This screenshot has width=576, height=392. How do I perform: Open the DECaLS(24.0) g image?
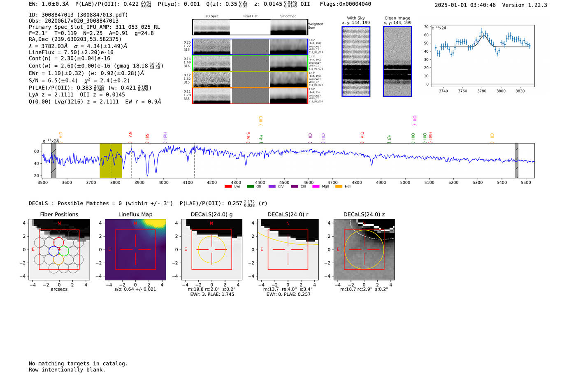coord(211,249)
